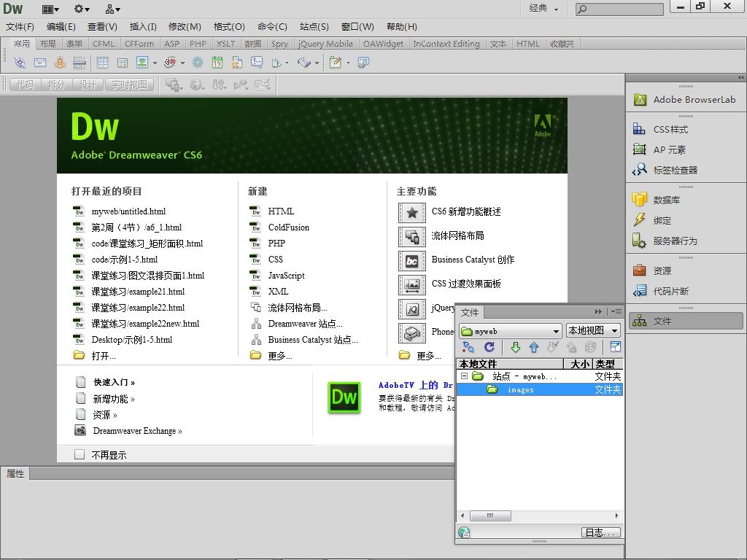
Task: Switch to the jQuery Mobile insert tab
Action: (326, 44)
